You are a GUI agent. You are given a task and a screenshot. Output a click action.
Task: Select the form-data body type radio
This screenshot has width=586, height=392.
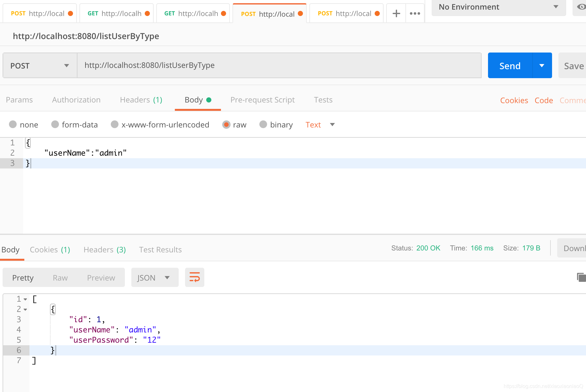point(55,124)
